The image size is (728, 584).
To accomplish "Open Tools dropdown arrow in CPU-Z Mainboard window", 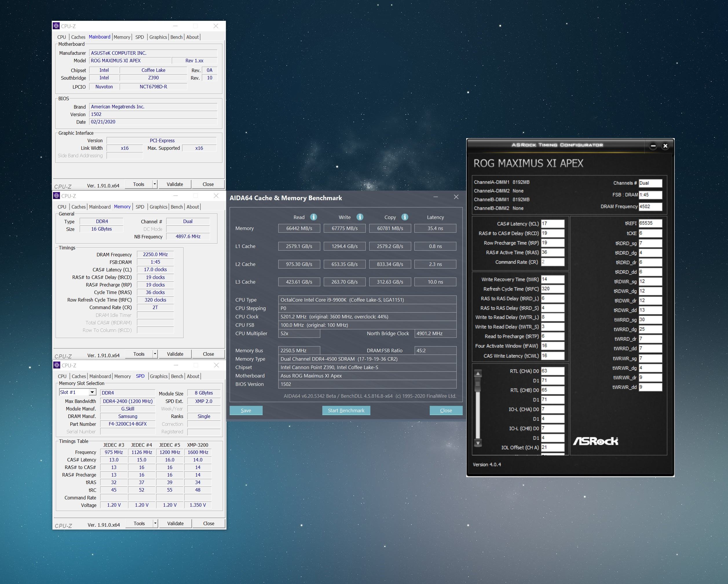I will 155,184.
